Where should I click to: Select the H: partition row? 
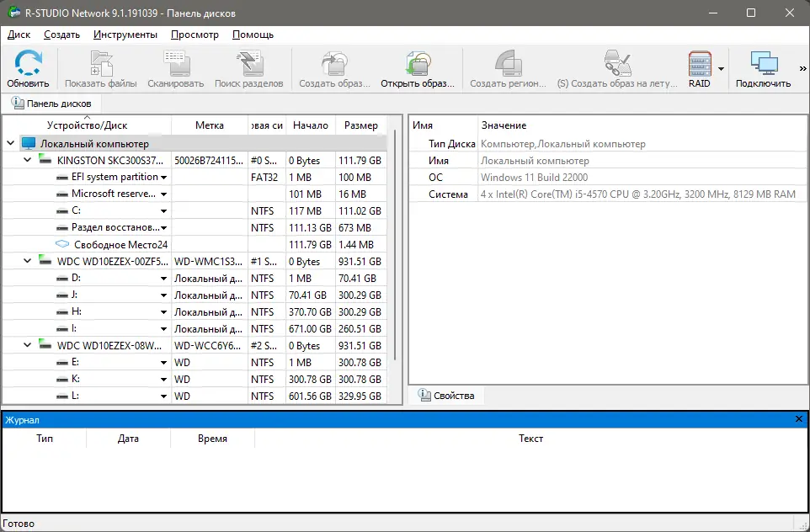pos(195,312)
